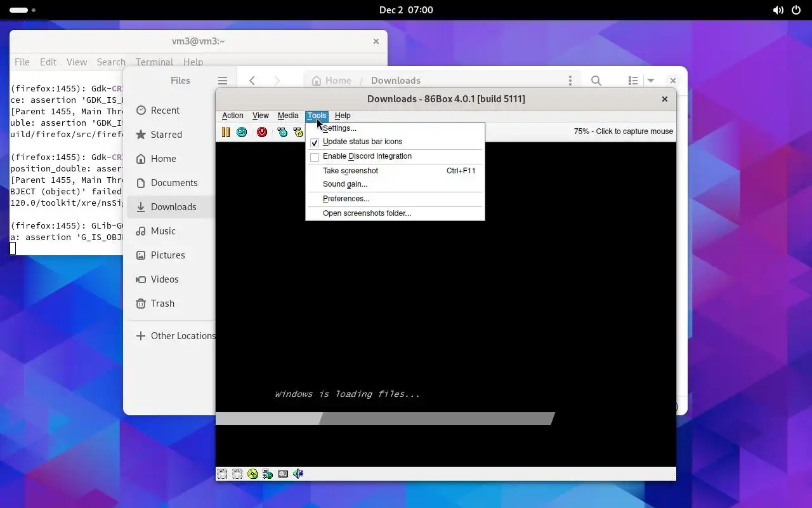The image size is (812, 508).
Task: Pause the emulated machine from 86Box toolbar
Action: click(x=226, y=132)
